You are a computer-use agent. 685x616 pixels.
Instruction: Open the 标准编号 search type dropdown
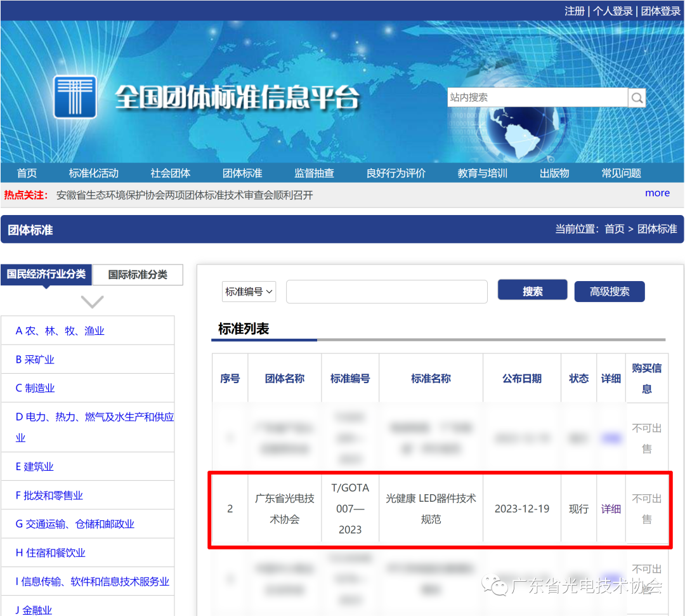pos(249,291)
